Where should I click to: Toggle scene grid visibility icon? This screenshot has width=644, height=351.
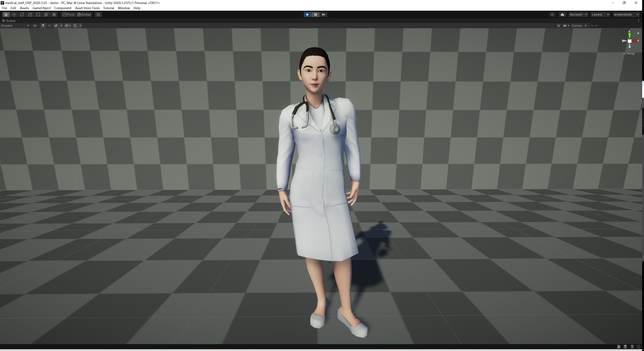(x=75, y=25)
